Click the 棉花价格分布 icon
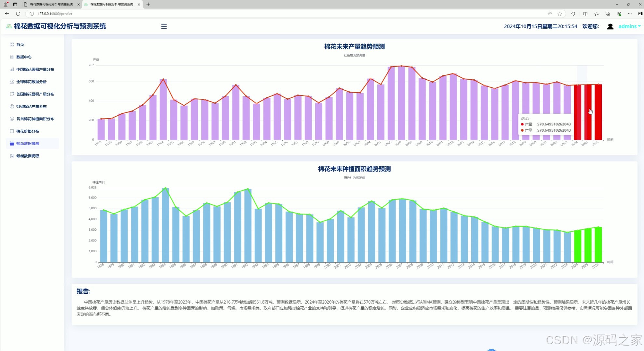Screen dimensions: 644x351 click(12, 131)
